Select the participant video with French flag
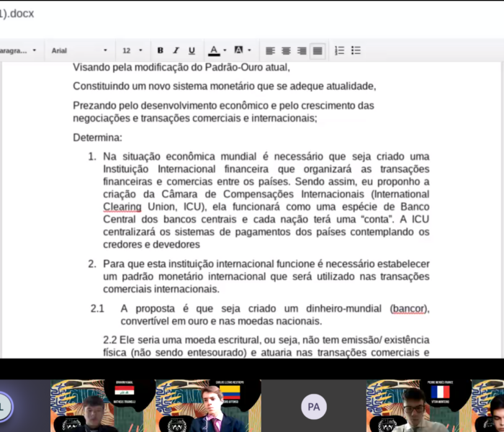The image size is (504, 432). pos(418,406)
